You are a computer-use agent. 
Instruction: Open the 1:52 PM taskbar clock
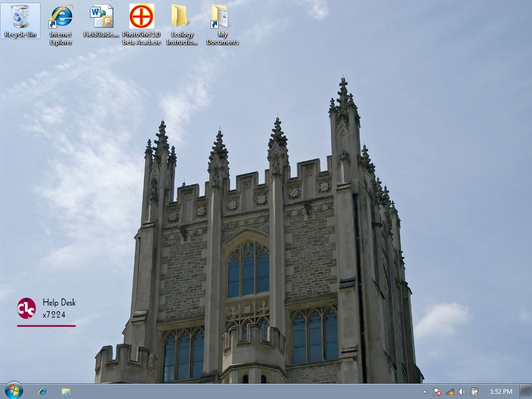click(x=501, y=392)
